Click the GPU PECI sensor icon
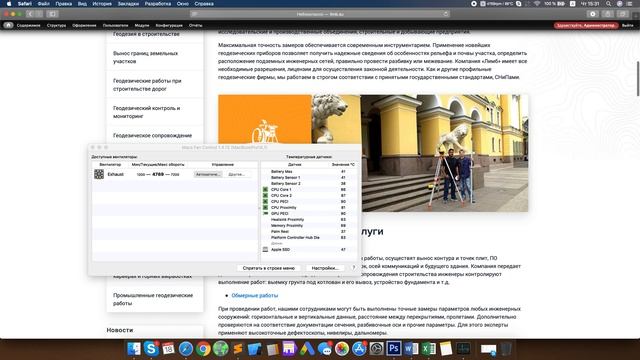 pyautogui.click(x=265, y=213)
